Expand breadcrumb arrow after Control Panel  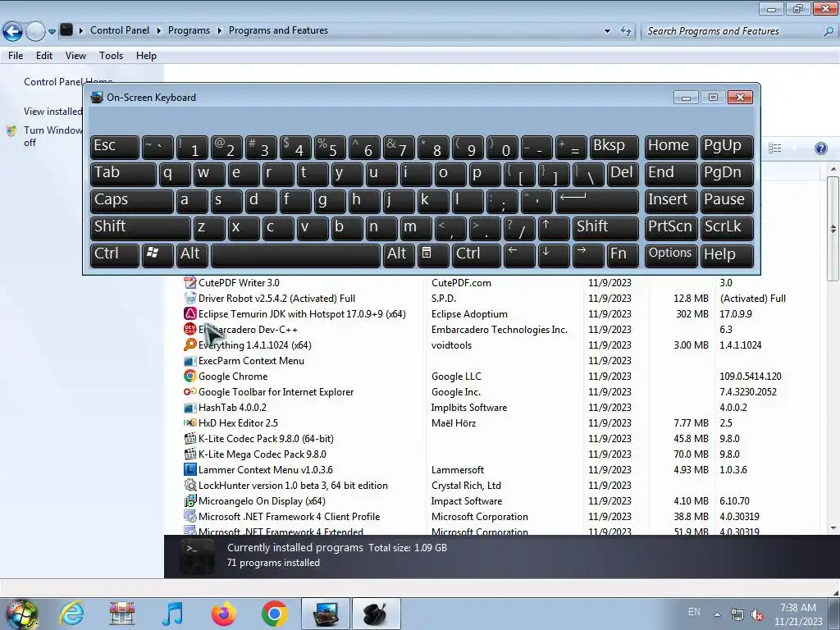tap(158, 30)
